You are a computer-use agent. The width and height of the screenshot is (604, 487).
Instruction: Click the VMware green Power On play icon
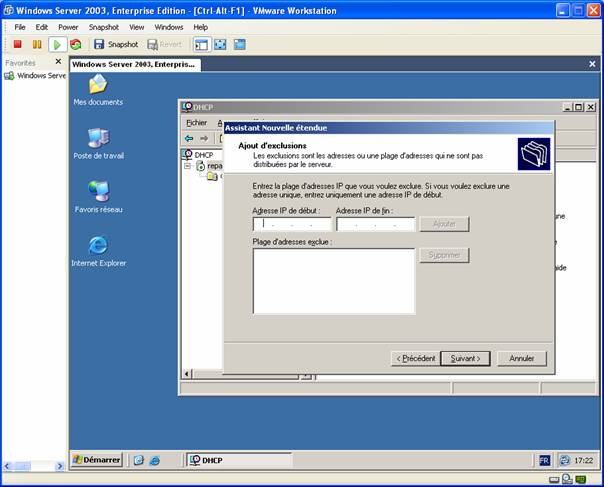pyautogui.click(x=57, y=45)
